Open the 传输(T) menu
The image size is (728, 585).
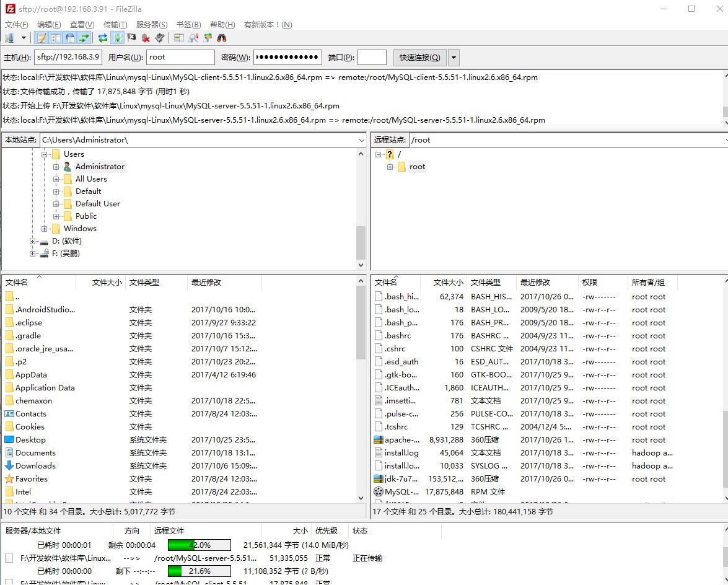pyautogui.click(x=115, y=25)
